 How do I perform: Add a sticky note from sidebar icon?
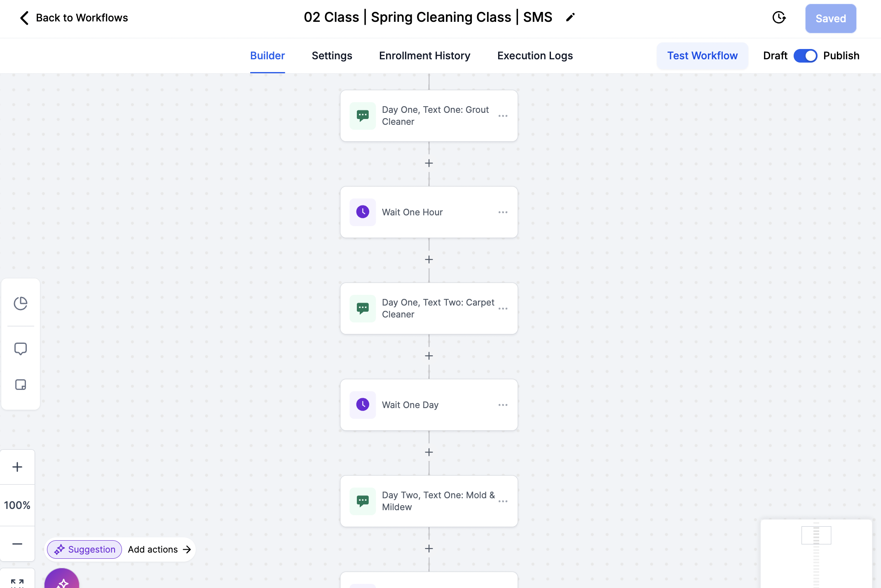[21, 385]
